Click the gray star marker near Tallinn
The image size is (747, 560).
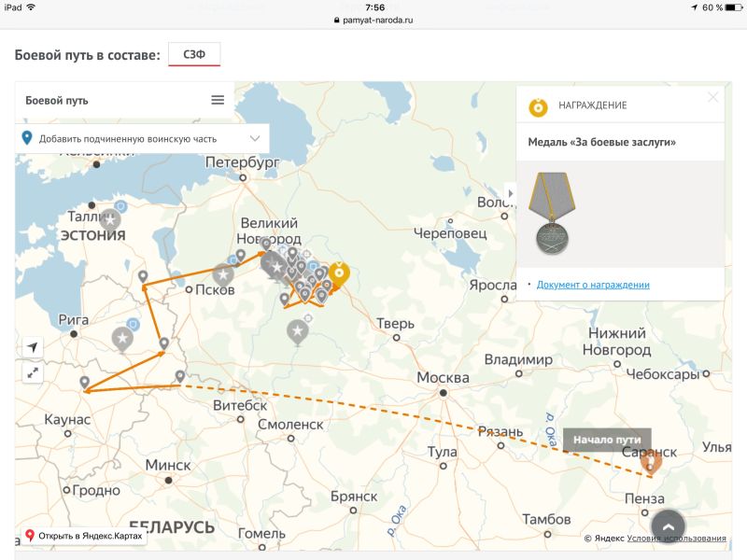(110, 220)
